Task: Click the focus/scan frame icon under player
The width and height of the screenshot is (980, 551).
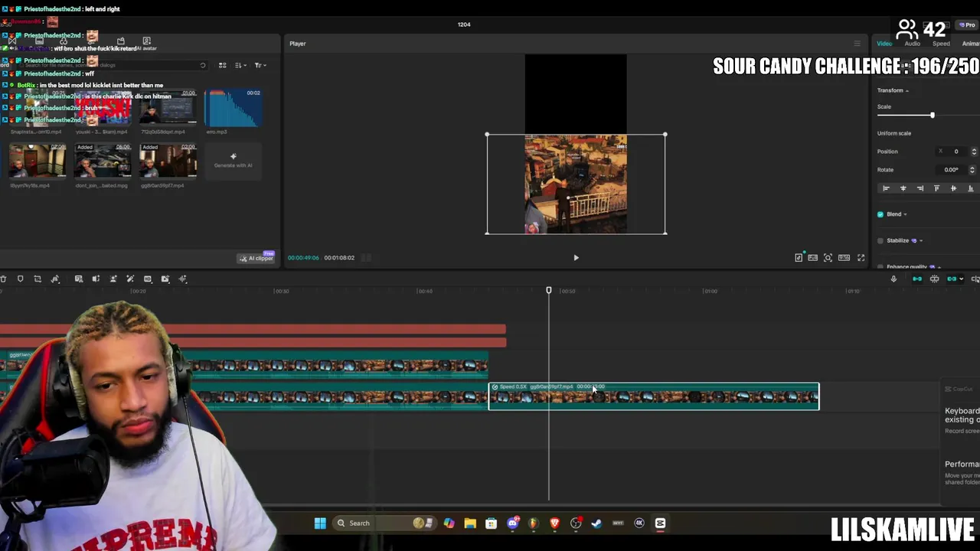Action: [828, 258]
